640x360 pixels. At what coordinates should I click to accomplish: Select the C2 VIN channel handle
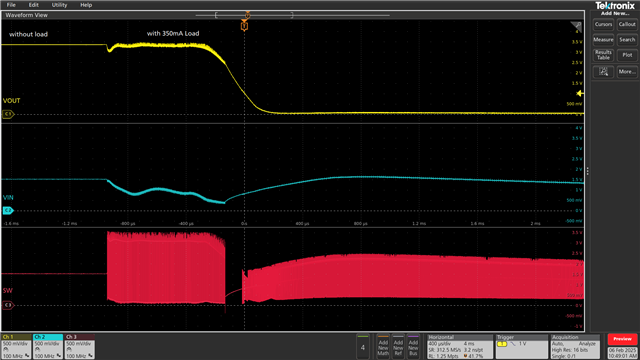coord(8,211)
